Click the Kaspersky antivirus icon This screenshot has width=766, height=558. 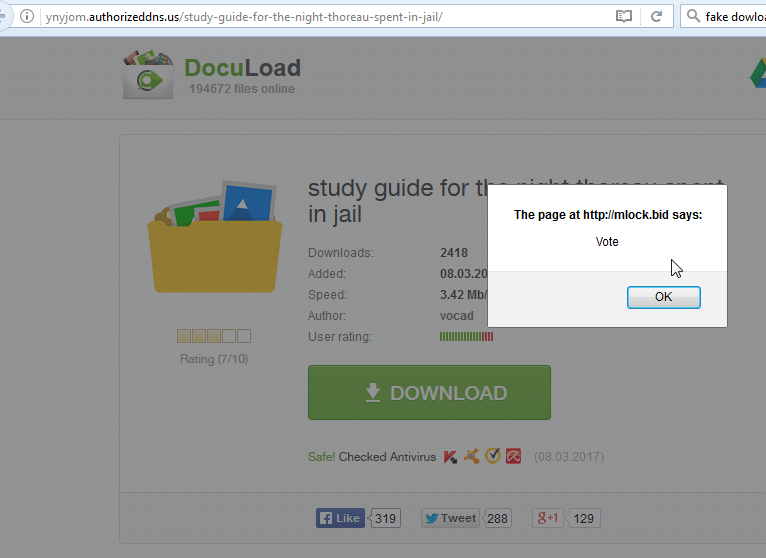pos(450,457)
